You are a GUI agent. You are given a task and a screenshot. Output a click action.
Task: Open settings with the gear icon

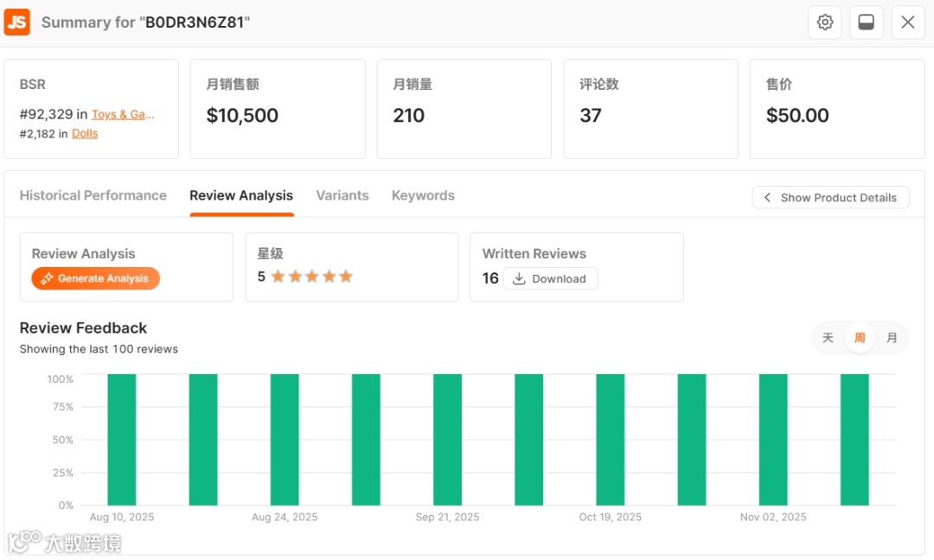click(x=825, y=22)
